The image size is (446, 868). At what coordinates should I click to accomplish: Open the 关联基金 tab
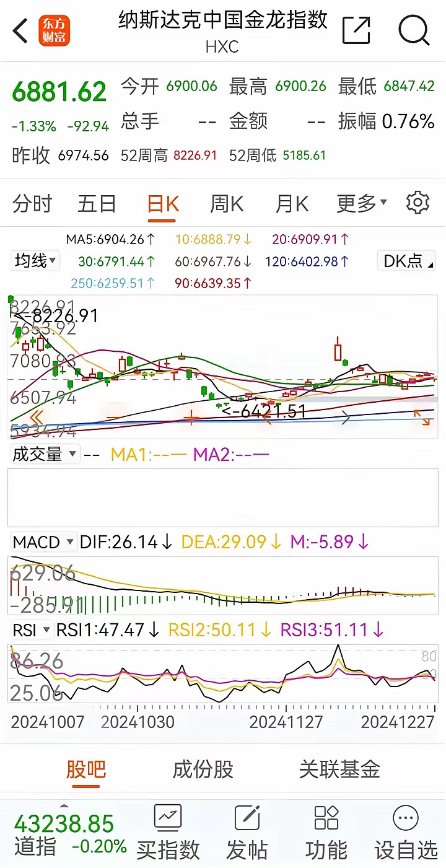(339, 769)
